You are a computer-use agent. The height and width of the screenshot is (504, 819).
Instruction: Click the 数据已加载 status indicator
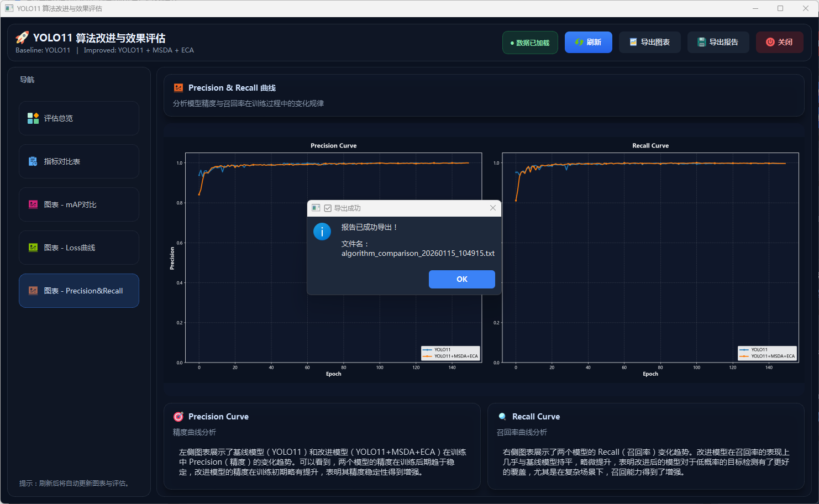[x=530, y=43]
